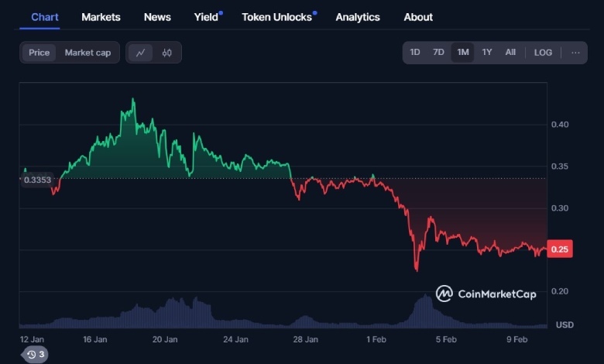This screenshot has height=364, width=604.
Task: Open the Markets tab
Action: pyautogui.click(x=101, y=17)
